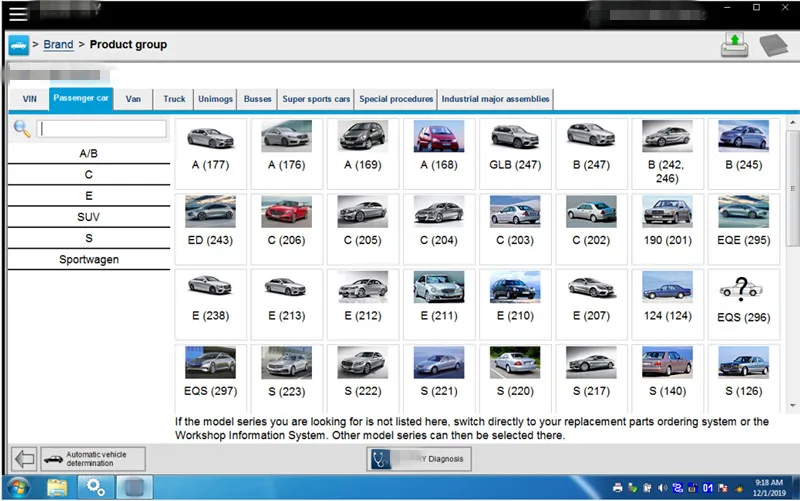Click the Brand breadcrumb link
This screenshot has width=800, height=501.
(x=58, y=45)
